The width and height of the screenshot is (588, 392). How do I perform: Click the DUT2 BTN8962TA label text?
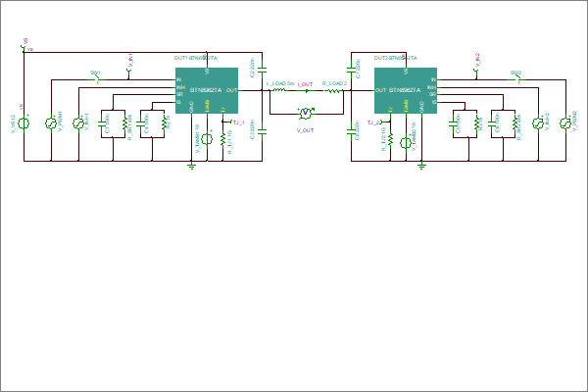[x=396, y=58]
